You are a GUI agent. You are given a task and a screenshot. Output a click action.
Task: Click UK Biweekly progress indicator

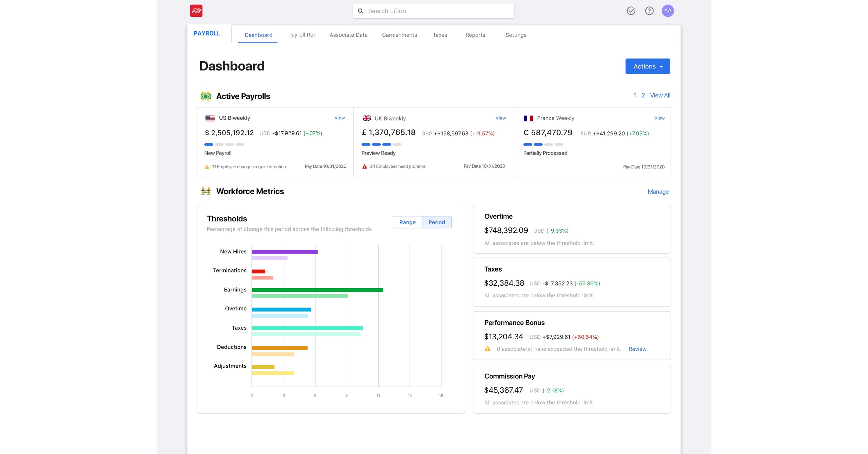click(x=381, y=145)
